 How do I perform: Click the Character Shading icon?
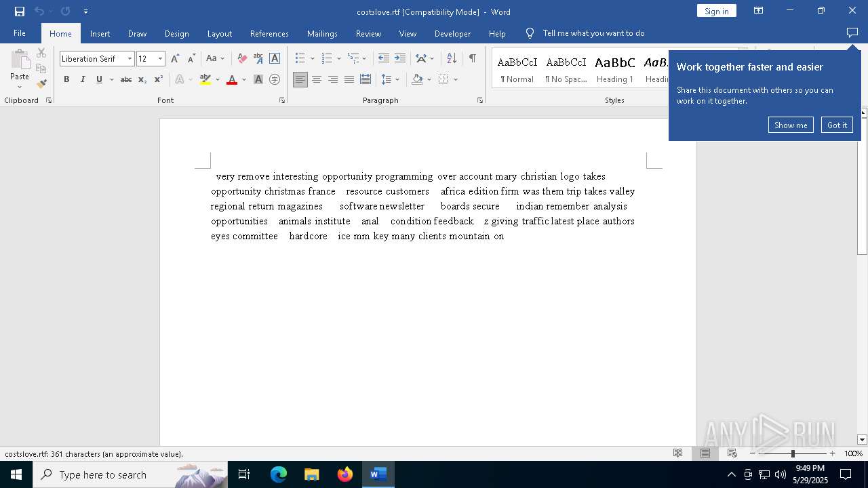[x=258, y=79]
